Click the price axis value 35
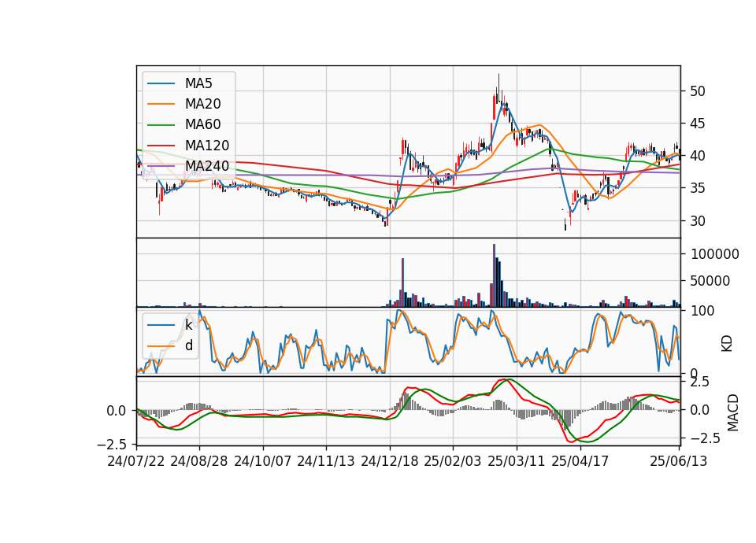This screenshot has height=543, width=756. (697, 188)
